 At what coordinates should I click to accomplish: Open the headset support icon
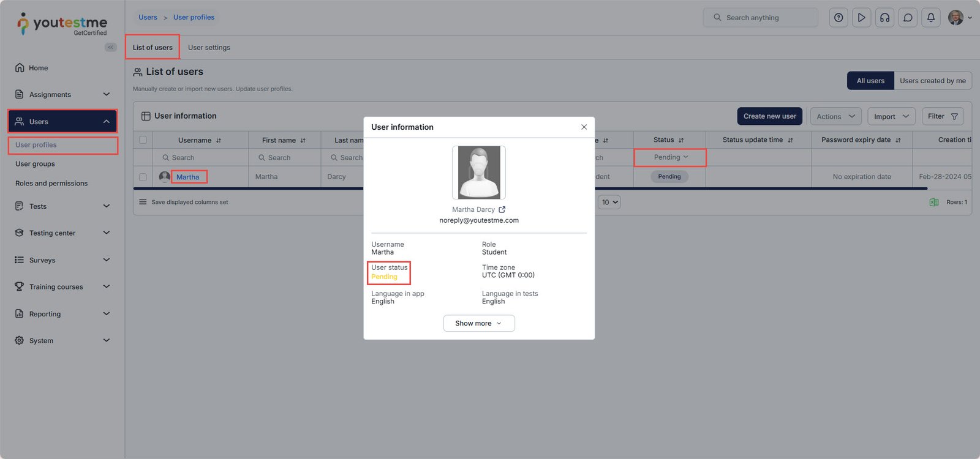(x=884, y=18)
